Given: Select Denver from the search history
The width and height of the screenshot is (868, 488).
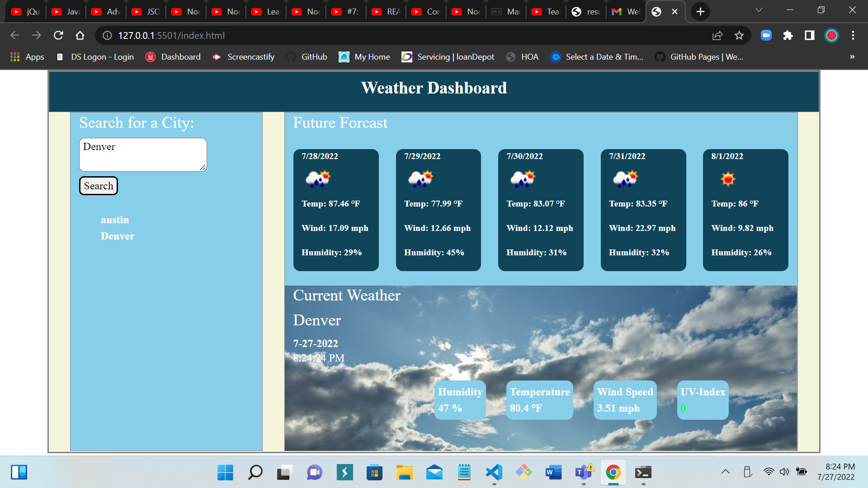Looking at the screenshot, I should (x=118, y=236).
